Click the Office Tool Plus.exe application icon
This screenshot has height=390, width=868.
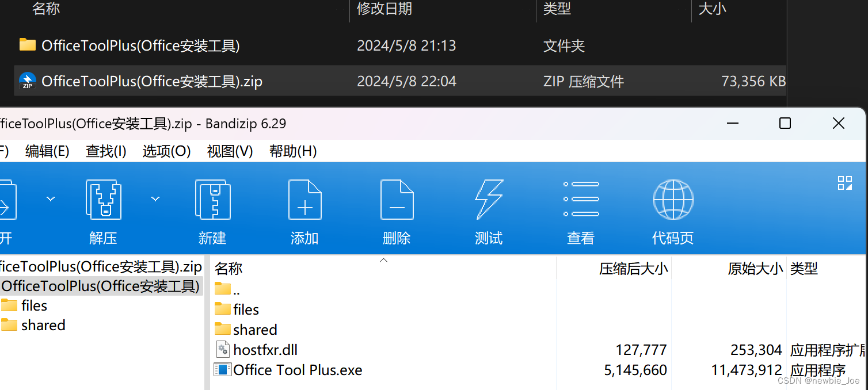[x=223, y=369]
